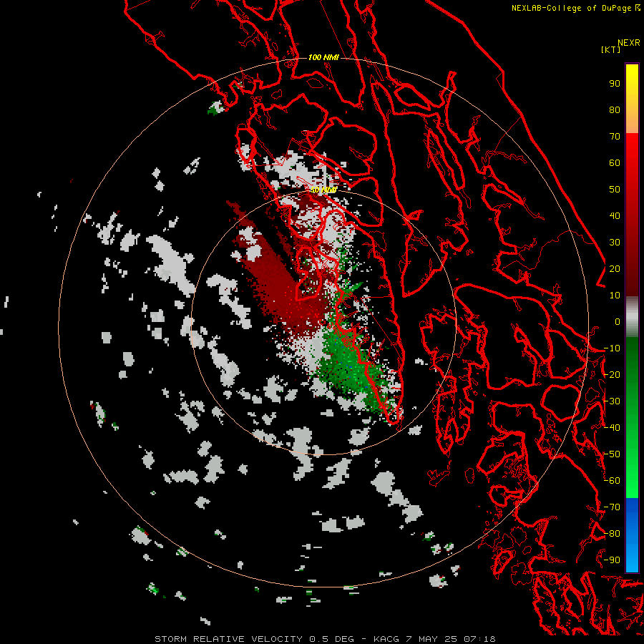Click the 40 value on the velocity scale

point(615,216)
